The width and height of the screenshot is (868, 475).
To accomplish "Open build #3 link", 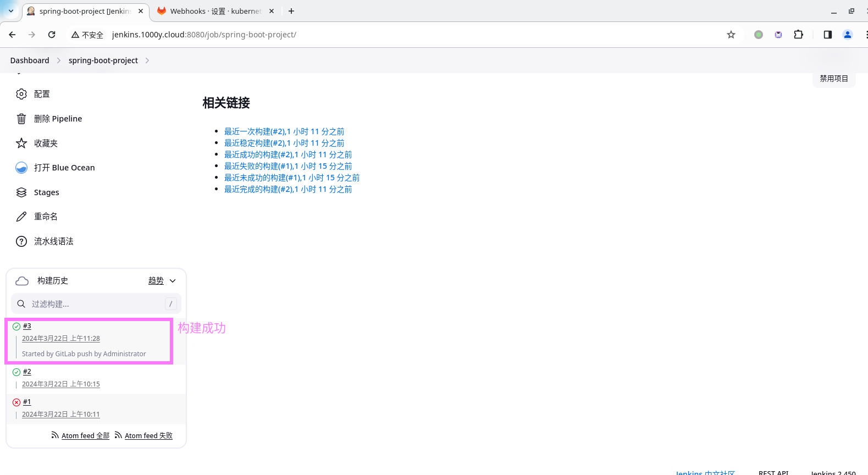I will [27, 326].
